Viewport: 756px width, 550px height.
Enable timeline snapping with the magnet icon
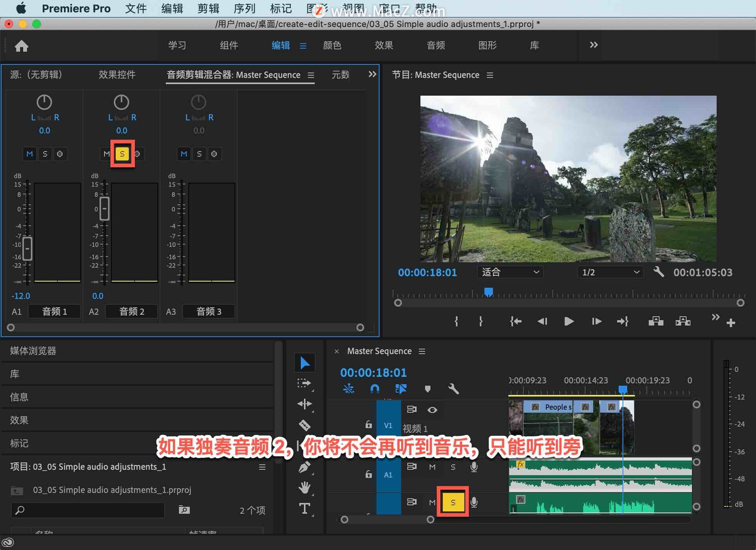point(374,389)
